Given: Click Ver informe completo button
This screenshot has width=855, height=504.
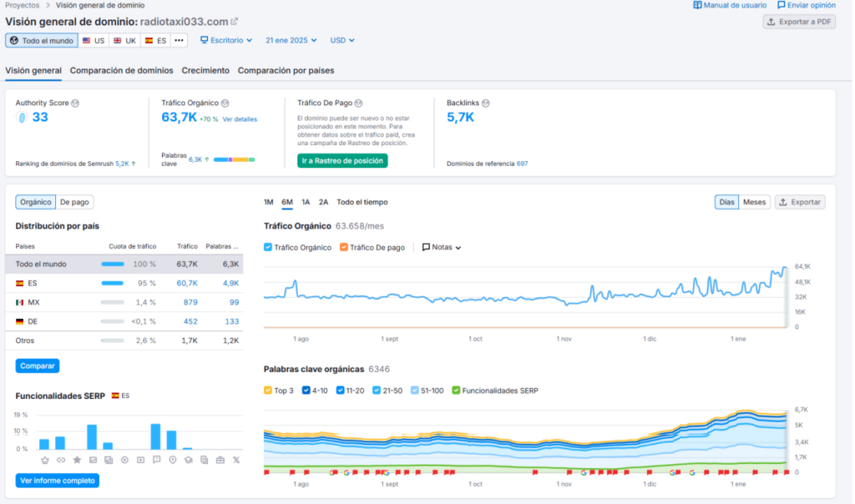Looking at the screenshot, I should (58, 481).
